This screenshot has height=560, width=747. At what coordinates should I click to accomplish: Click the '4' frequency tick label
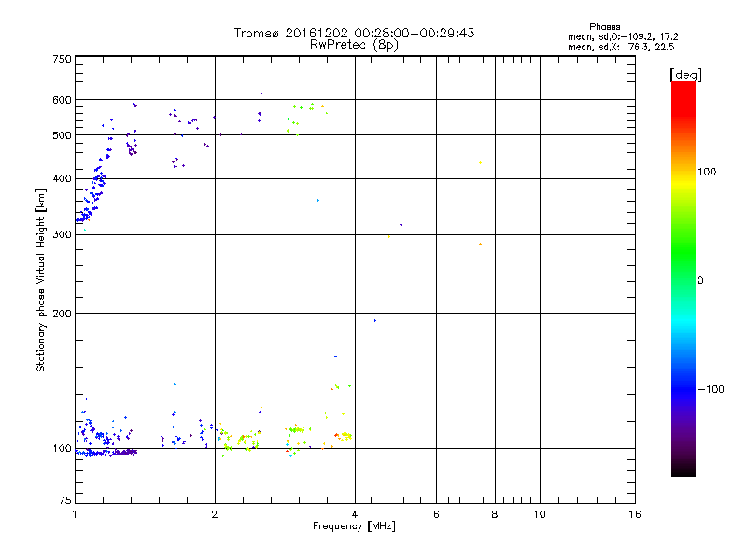click(x=355, y=514)
